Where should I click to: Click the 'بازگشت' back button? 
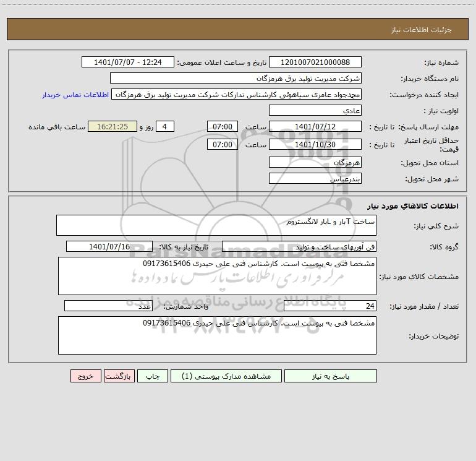coord(119,376)
